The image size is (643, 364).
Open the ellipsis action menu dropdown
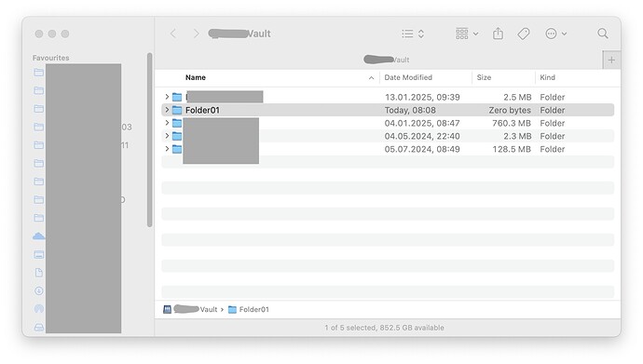[x=555, y=34]
